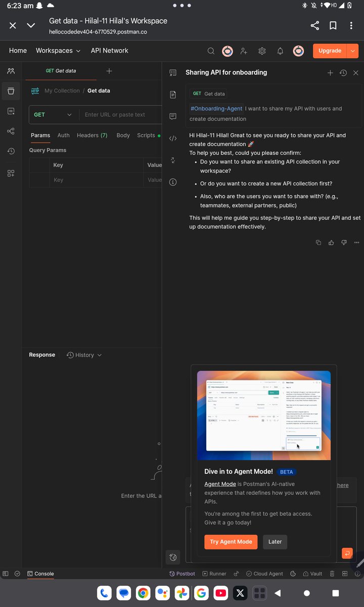Expand the History dropdown in Response

(x=84, y=355)
